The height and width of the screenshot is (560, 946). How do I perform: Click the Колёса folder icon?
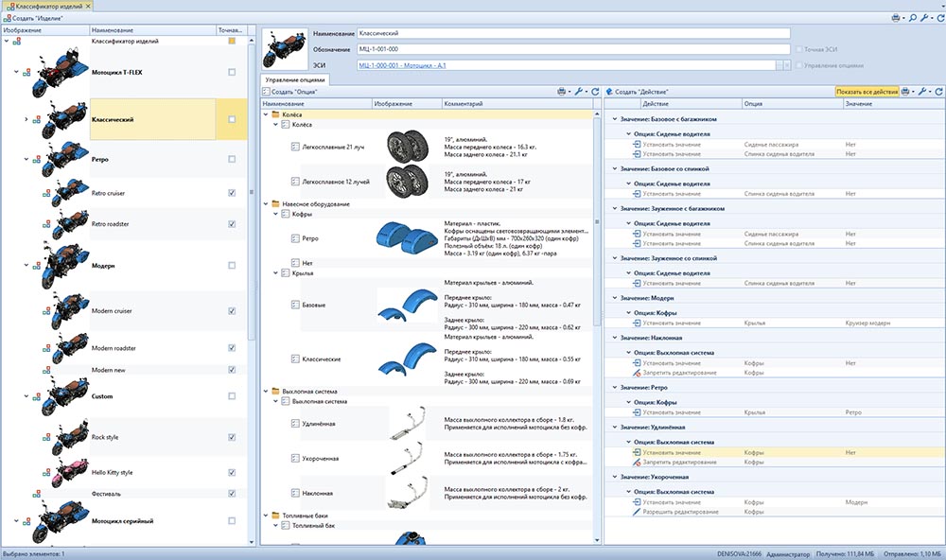pos(275,114)
